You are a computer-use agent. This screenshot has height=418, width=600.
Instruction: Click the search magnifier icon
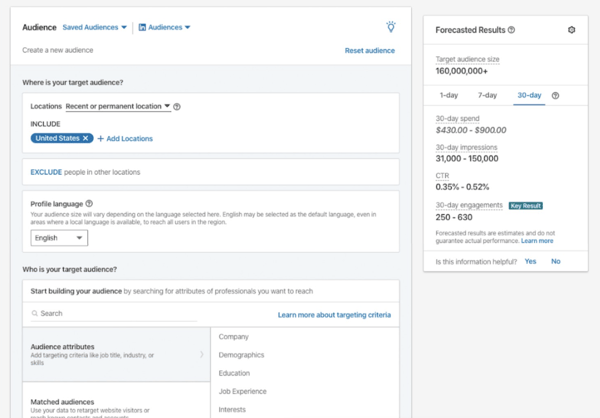[32, 313]
